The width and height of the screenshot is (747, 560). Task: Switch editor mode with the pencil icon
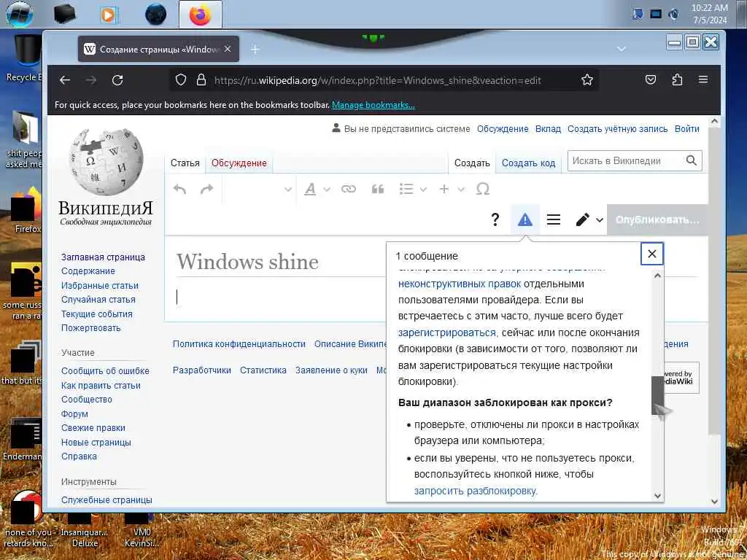click(x=589, y=219)
